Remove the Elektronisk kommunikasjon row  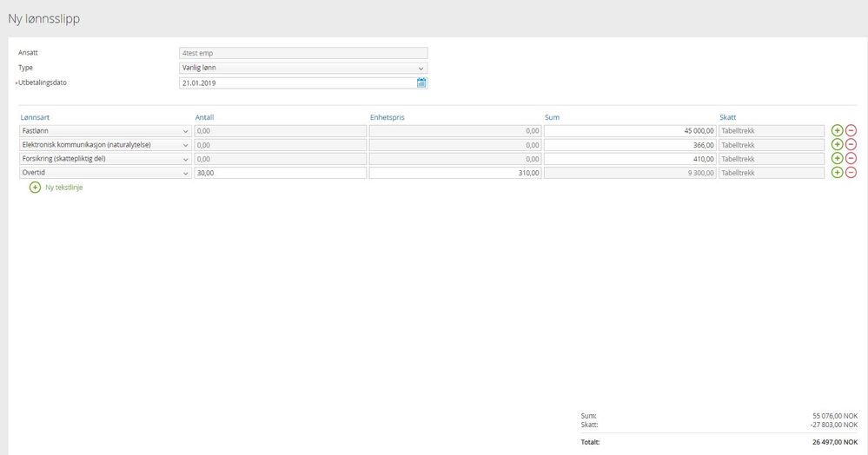point(851,144)
